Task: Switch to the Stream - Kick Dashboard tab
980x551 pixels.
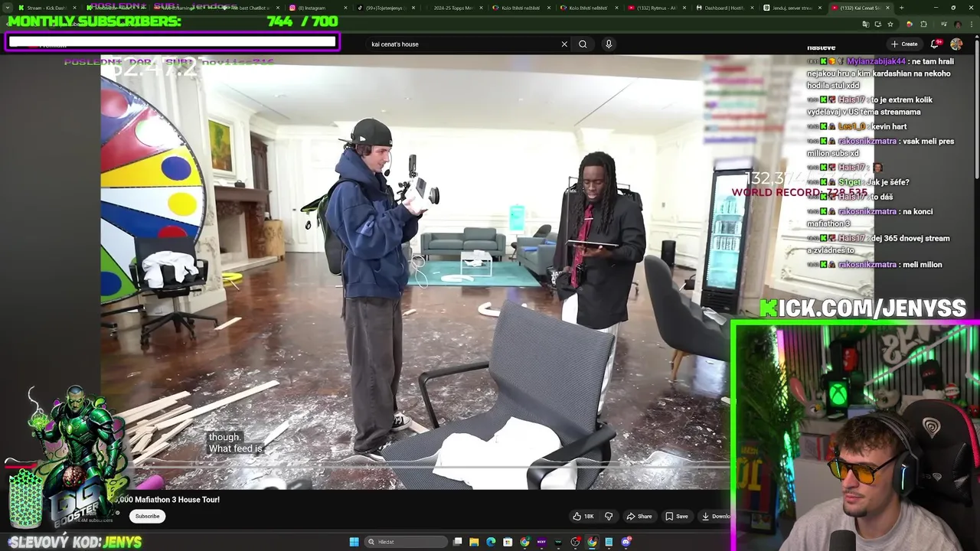Action: pos(48,8)
